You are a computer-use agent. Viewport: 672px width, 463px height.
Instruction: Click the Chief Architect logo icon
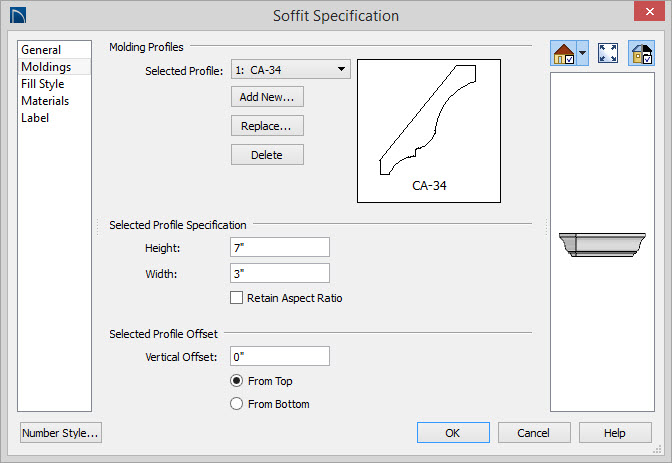(18, 15)
